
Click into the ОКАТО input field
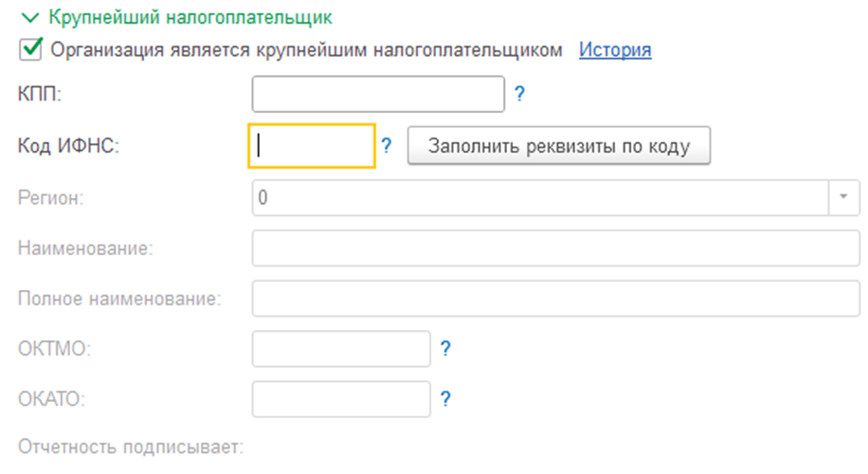click(341, 398)
